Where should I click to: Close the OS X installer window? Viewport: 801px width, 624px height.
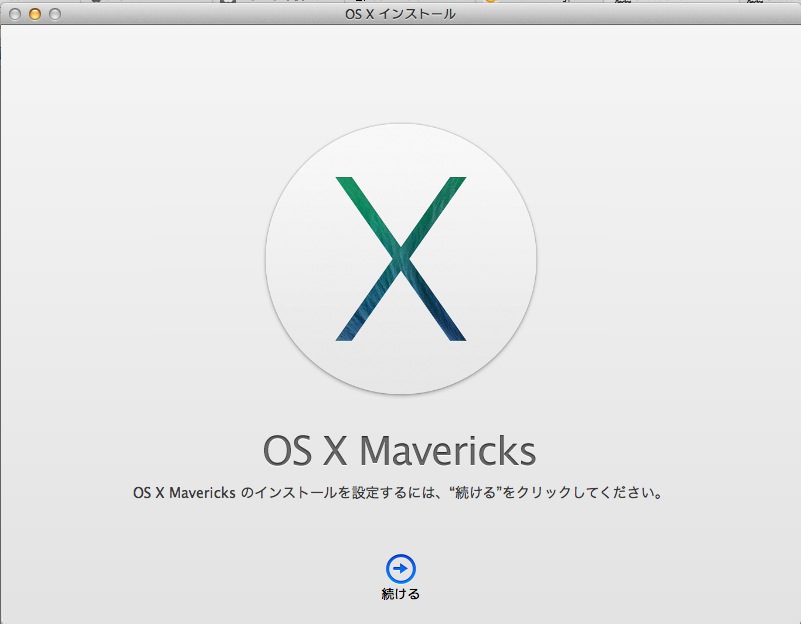[15, 14]
